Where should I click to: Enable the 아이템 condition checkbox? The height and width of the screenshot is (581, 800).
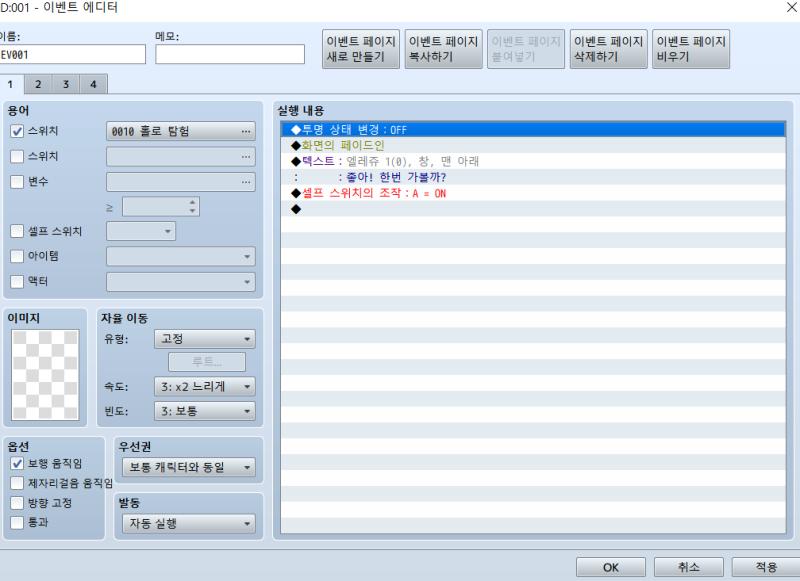pos(17,256)
